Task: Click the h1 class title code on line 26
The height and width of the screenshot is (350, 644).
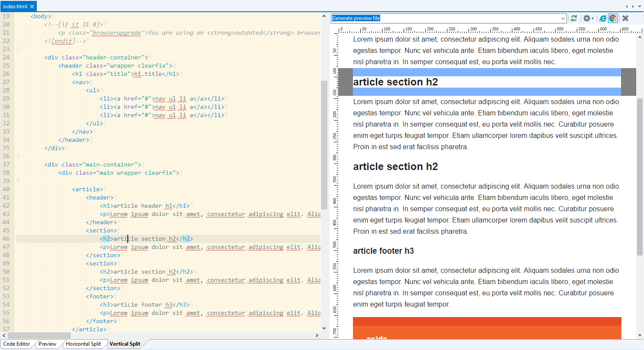Action: 126,74
